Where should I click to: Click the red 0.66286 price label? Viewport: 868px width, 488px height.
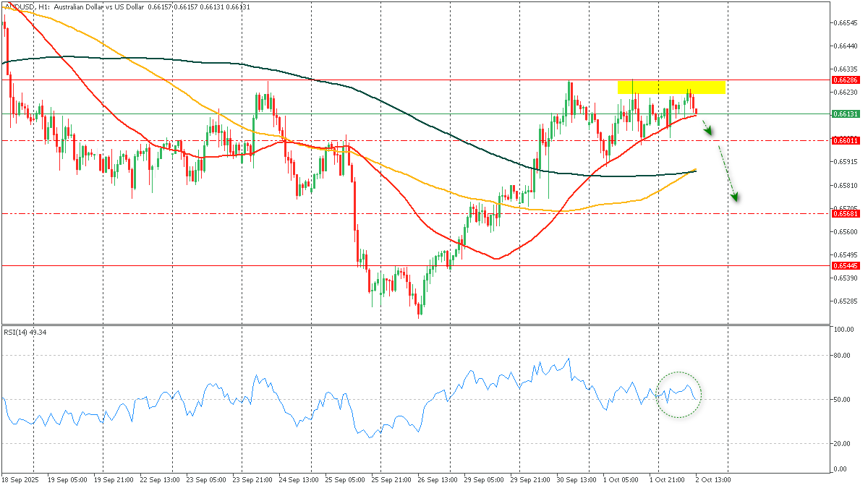click(x=845, y=80)
